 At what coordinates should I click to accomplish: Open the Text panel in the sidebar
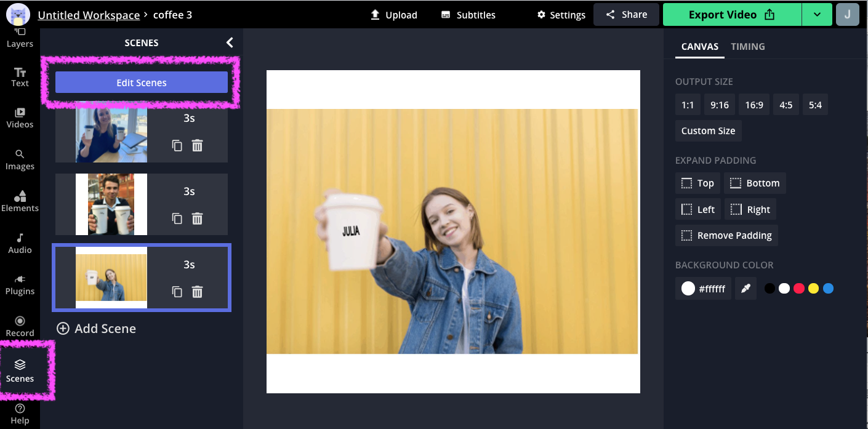pos(20,78)
